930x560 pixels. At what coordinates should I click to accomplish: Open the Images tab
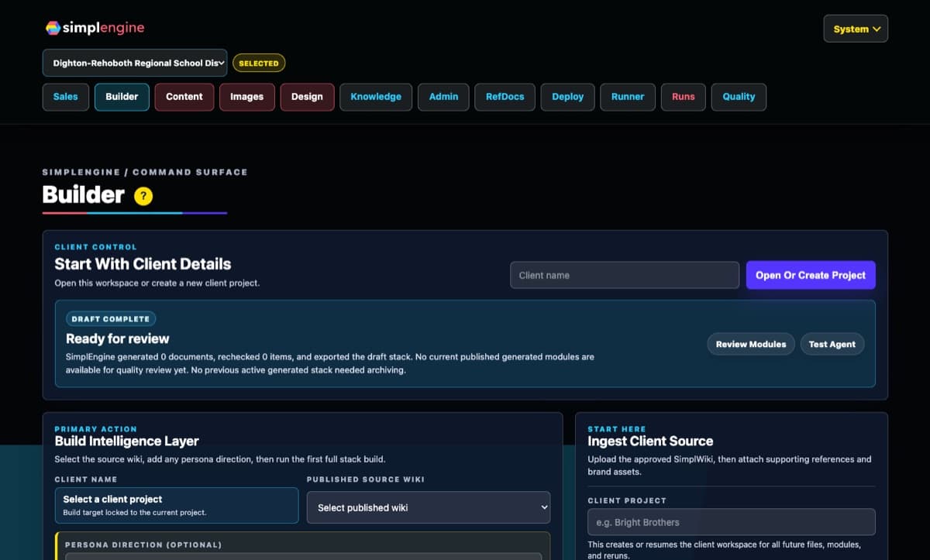pyautogui.click(x=247, y=97)
